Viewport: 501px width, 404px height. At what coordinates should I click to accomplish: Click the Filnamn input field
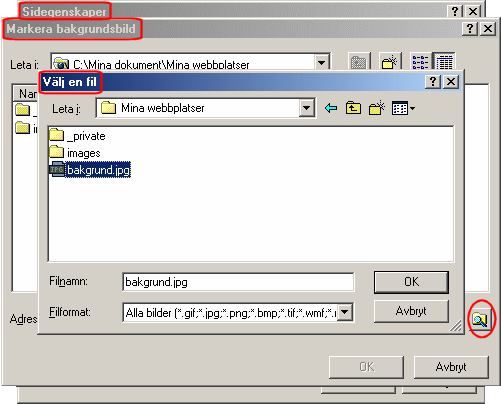coord(238,282)
